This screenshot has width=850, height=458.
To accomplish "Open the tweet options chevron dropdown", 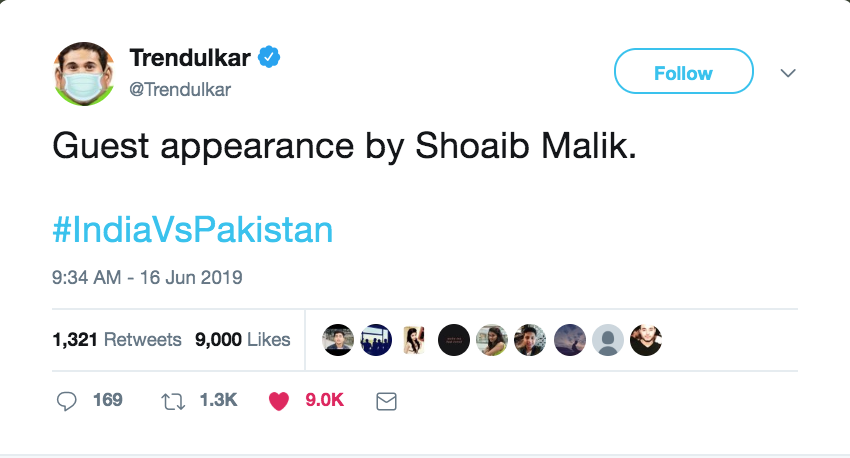I will pyautogui.click(x=788, y=73).
